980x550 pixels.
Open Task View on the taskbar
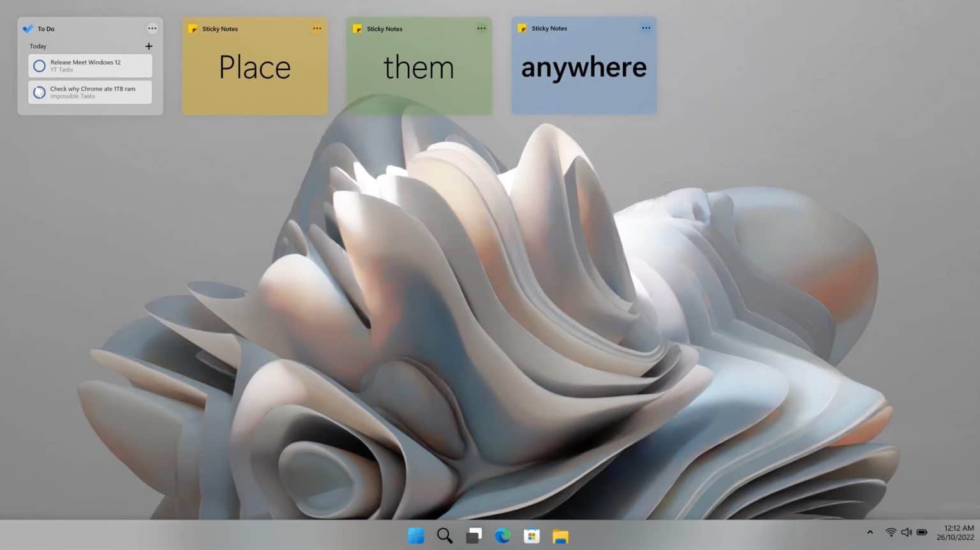pyautogui.click(x=474, y=536)
